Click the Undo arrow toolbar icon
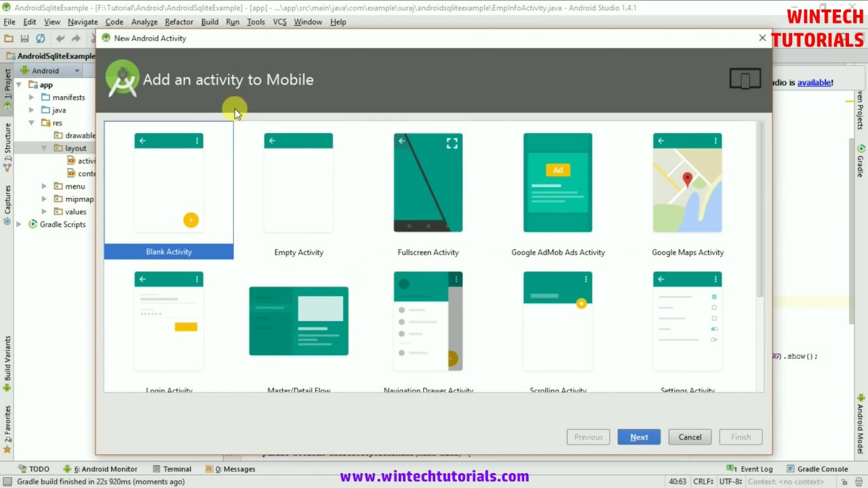 60,39
